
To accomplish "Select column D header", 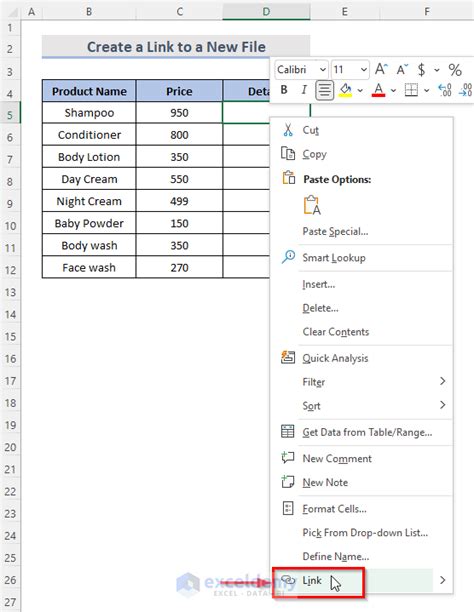I will (266, 11).
